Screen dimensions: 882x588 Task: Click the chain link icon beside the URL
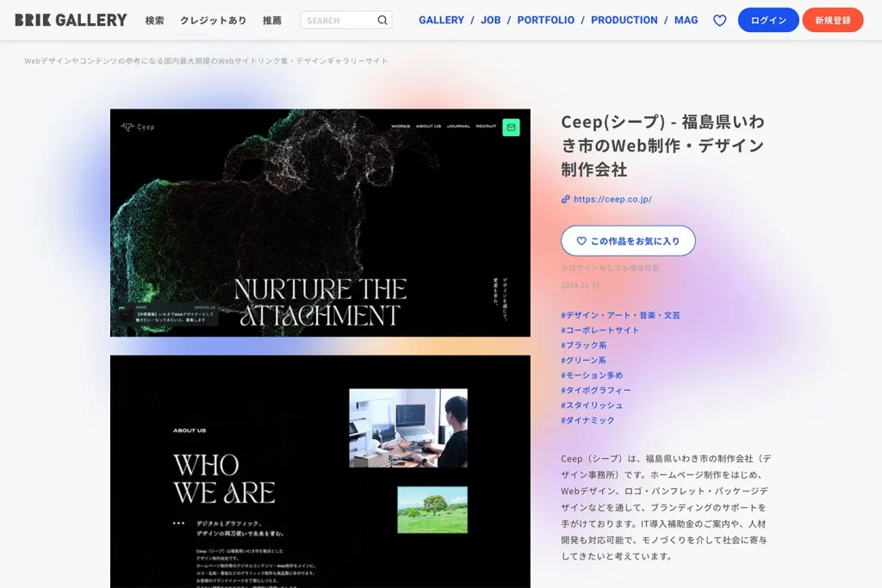click(x=565, y=199)
